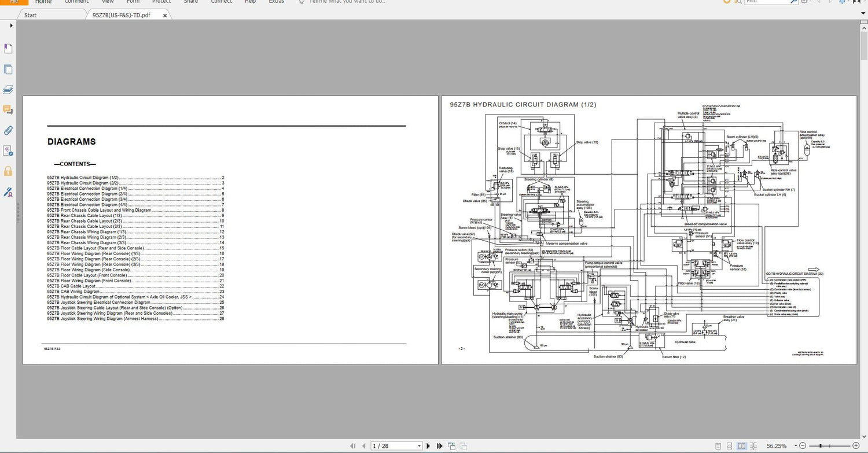
Task: Click the 95Z7B HYDRAULIC CIRCUIT DIAGRAM (1/2) title
Action: (x=523, y=105)
